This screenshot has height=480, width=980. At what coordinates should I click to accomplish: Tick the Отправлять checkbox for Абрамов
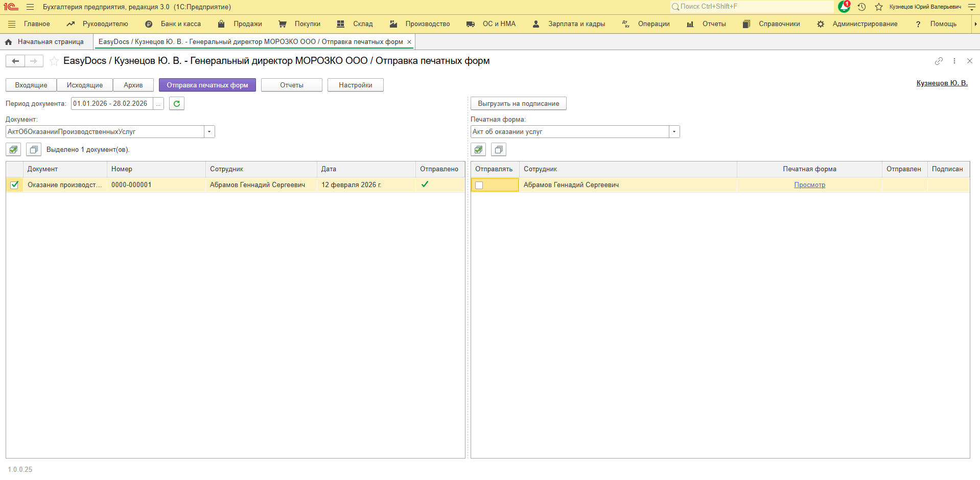pyautogui.click(x=479, y=185)
